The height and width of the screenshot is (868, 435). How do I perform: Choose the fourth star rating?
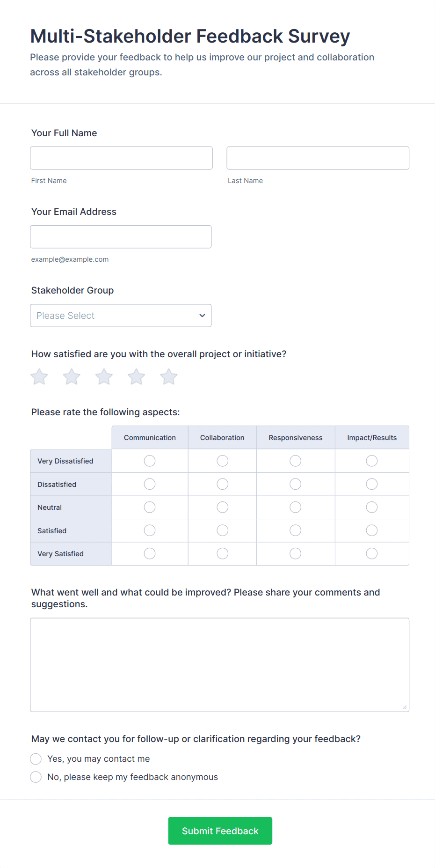137,377
